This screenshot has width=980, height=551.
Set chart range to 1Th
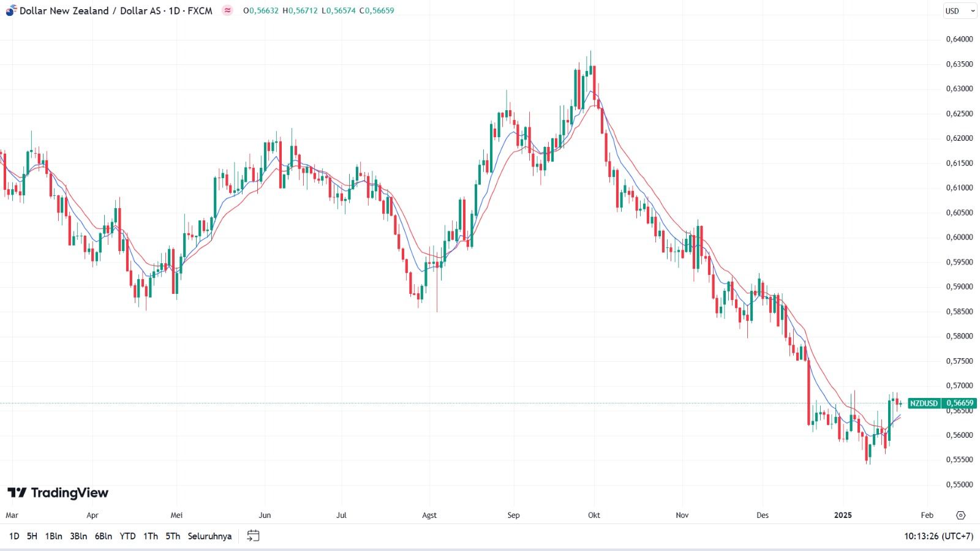[151, 536]
